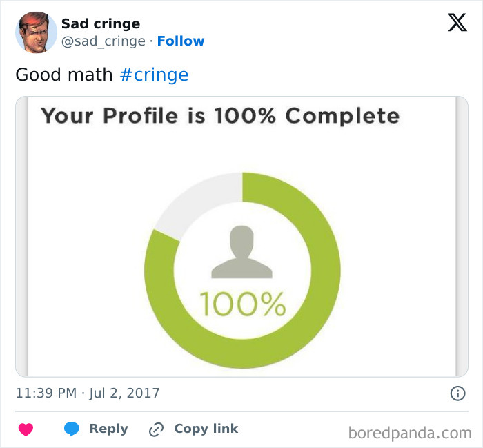Click the X logo icon

pyautogui.click(x=457, y=23)
